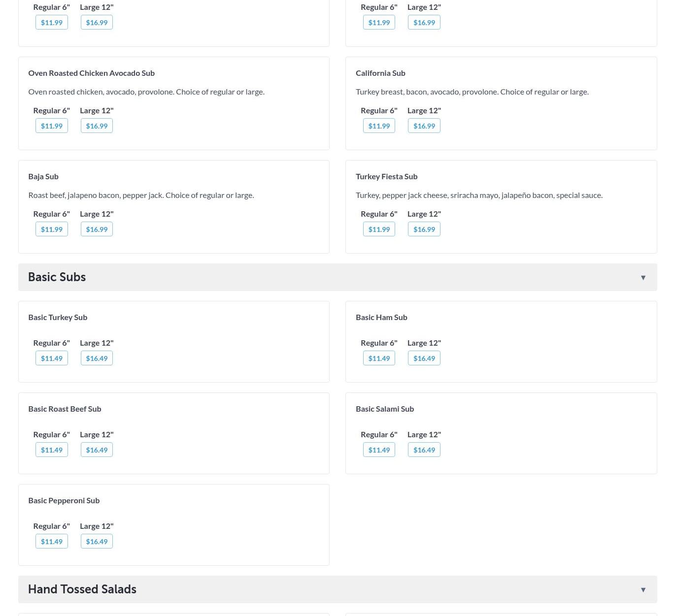
Task: Choose California Sub large 12" price
Action: click(x=424, y=126)
